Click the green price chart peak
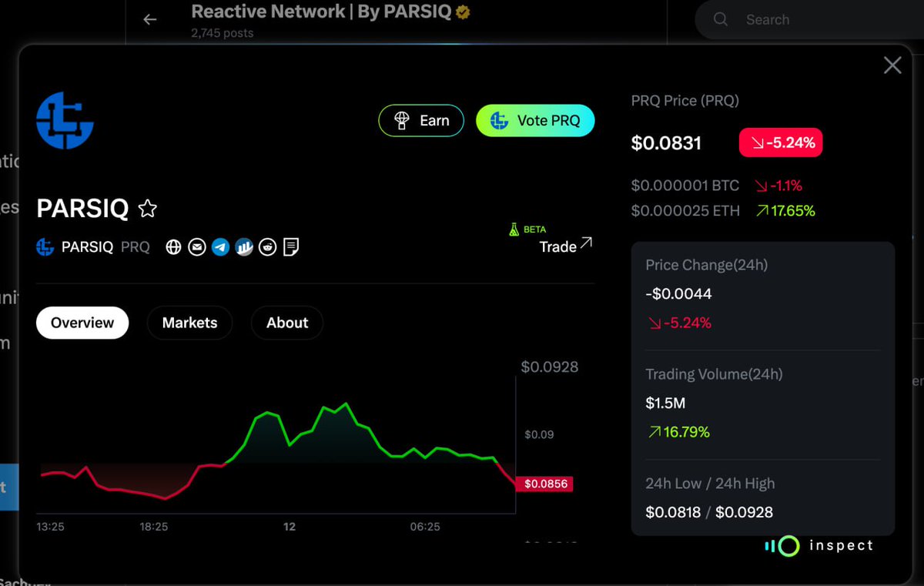This screenshot has width=924, height=586. [x=346, y=404]
